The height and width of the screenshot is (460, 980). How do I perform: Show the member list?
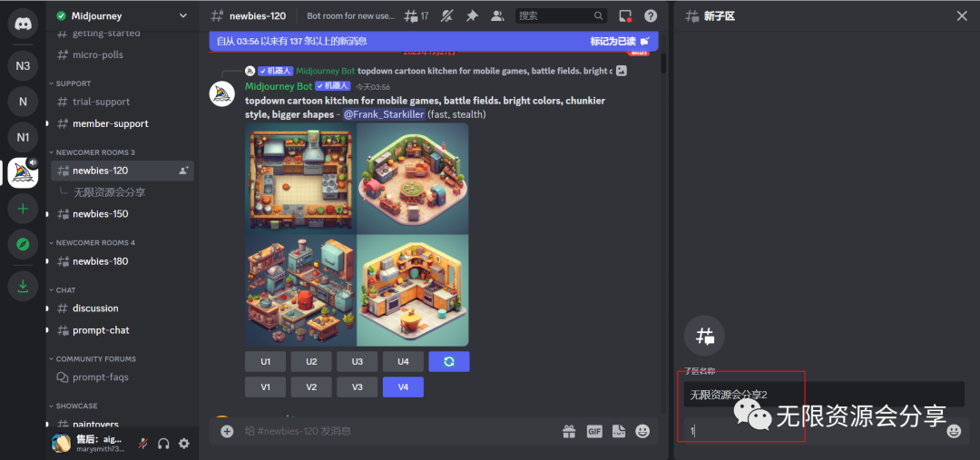pos(497,16)
